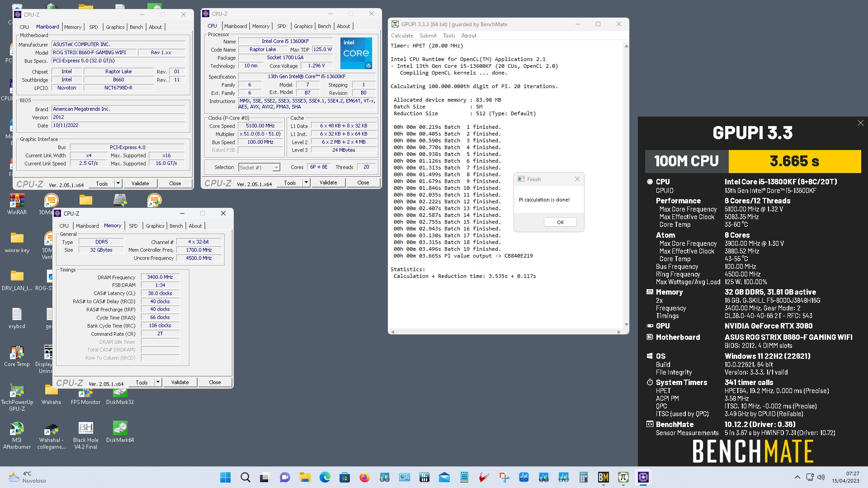Click GPUPI vertical scrollbar up arrow
The width and height of the screenshot is (868, 488).
tap(626, 46)
